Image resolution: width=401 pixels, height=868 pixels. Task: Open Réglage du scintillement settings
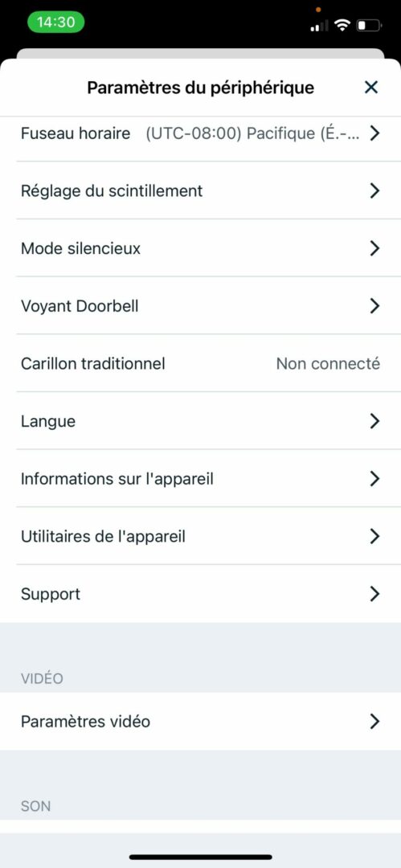coord(201,191)
